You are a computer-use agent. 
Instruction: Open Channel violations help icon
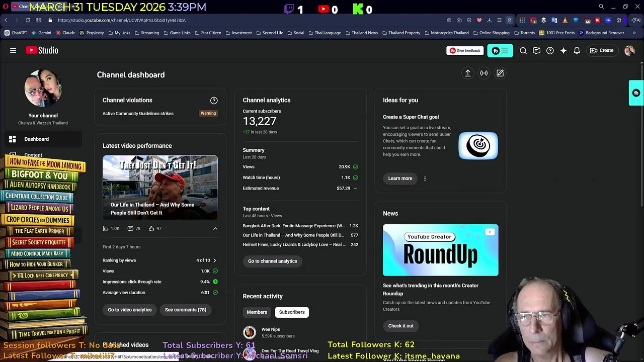[x=214, y=101]
